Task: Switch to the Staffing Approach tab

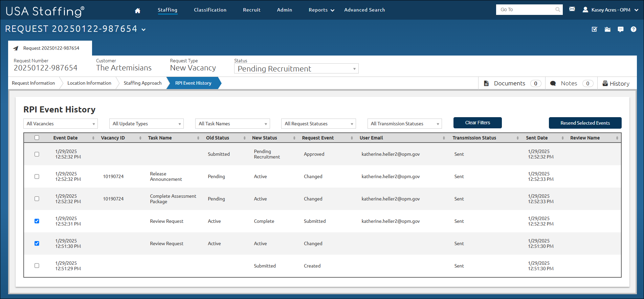Action: 142,83
